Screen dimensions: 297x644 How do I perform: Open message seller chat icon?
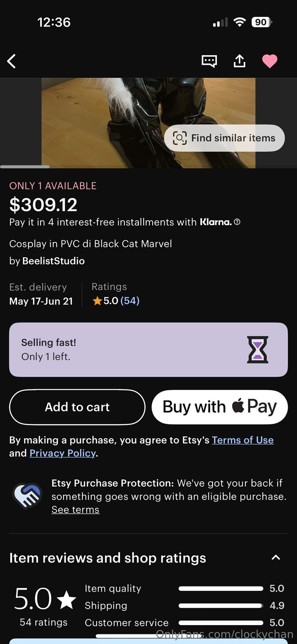click(x=209, y=61)
